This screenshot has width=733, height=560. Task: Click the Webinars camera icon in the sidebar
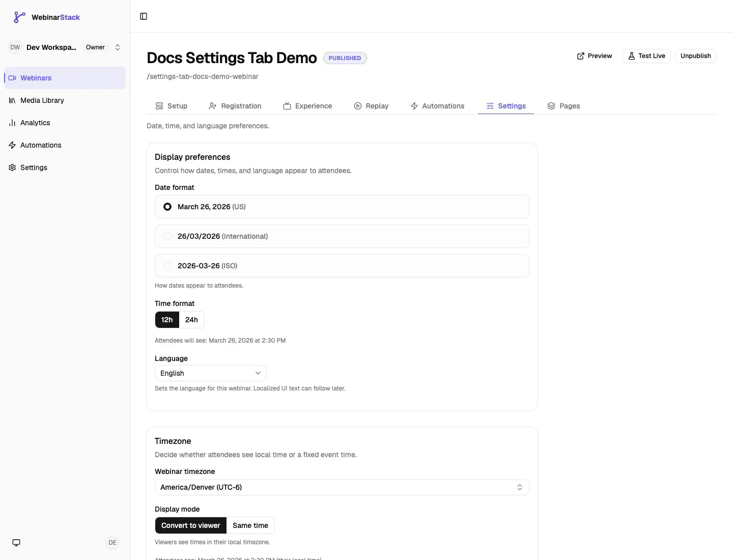point(12,78)
